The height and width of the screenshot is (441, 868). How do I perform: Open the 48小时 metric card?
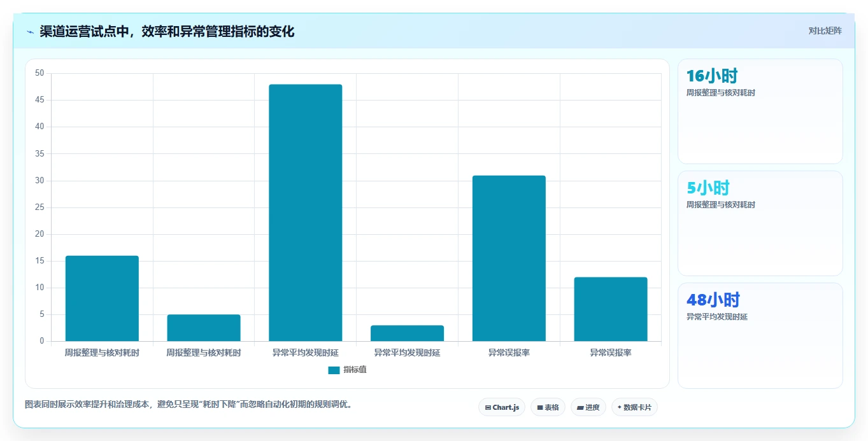(760, 335)
